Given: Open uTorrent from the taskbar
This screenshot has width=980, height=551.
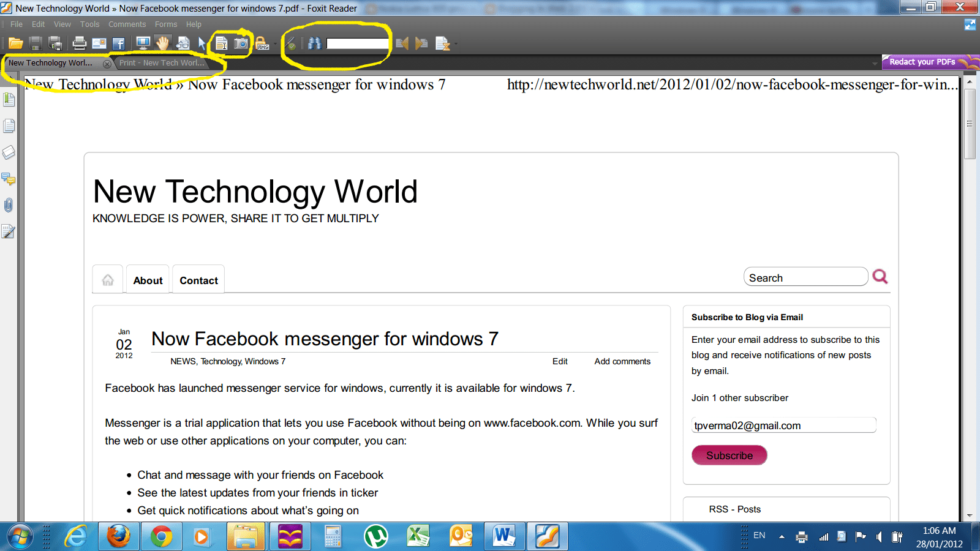Looking at the screenshot, I should coord(376,537).
